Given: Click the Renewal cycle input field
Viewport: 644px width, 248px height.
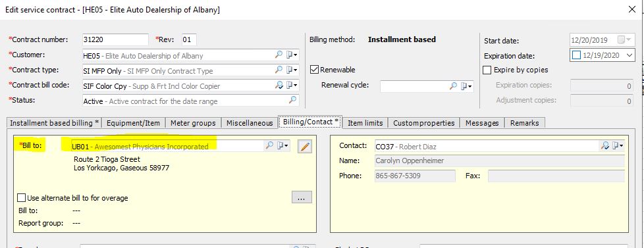Looking at the screenshot, I should coord(427,86).
